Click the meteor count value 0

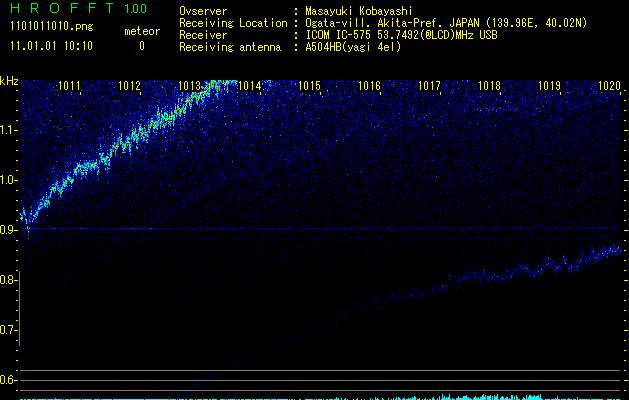click(x=142, y=46)
